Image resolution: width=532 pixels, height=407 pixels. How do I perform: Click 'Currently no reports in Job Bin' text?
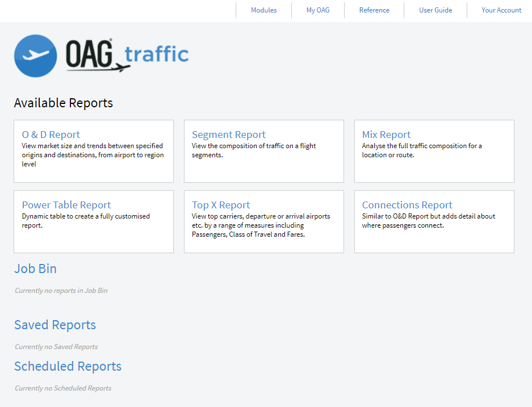coord(61,291)
